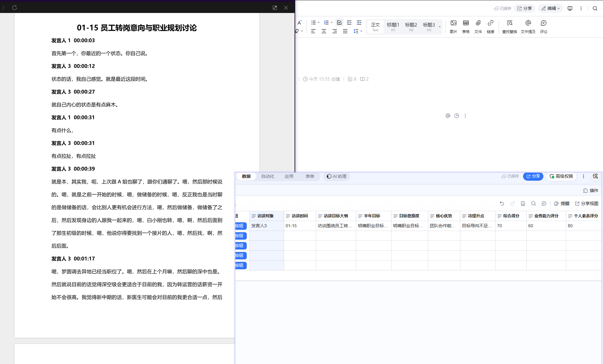Screen dimensions: 603x364
Task: Click search icon in table toolbar
Action: pos(533,203)
